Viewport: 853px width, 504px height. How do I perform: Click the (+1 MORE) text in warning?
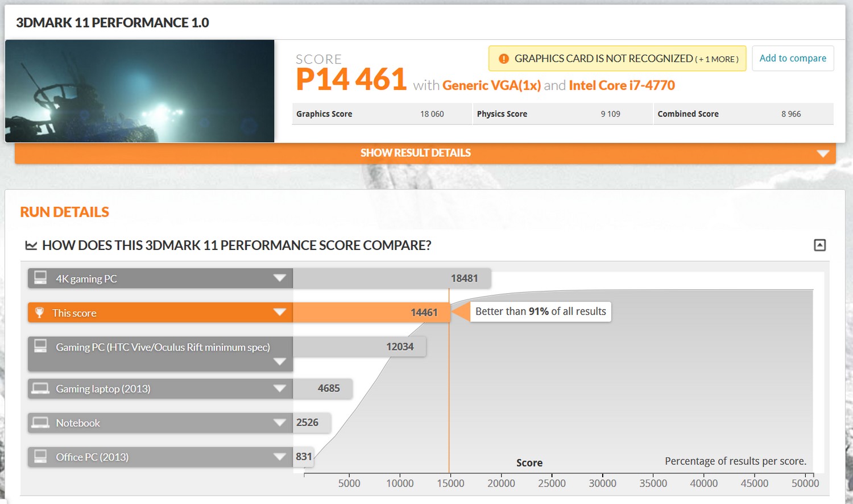tap(717, 59)
